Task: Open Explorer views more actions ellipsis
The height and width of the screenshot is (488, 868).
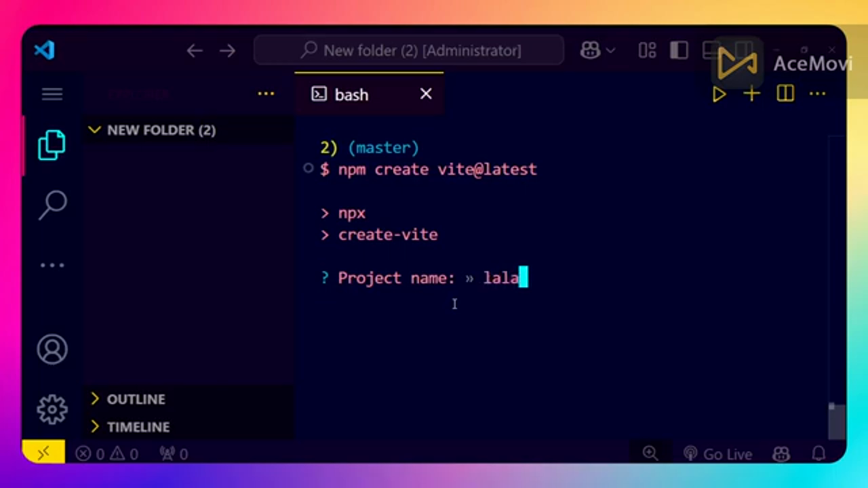Action: [266, 94]
